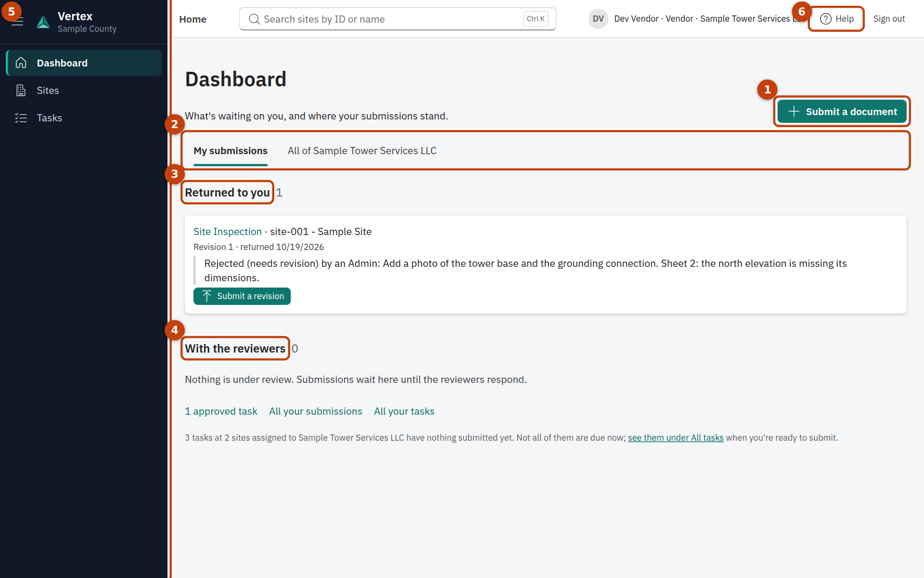Click the 'site-001 - Sample Site' text
This screenshot has width=924, height=578.
click(x=321, y=232)
